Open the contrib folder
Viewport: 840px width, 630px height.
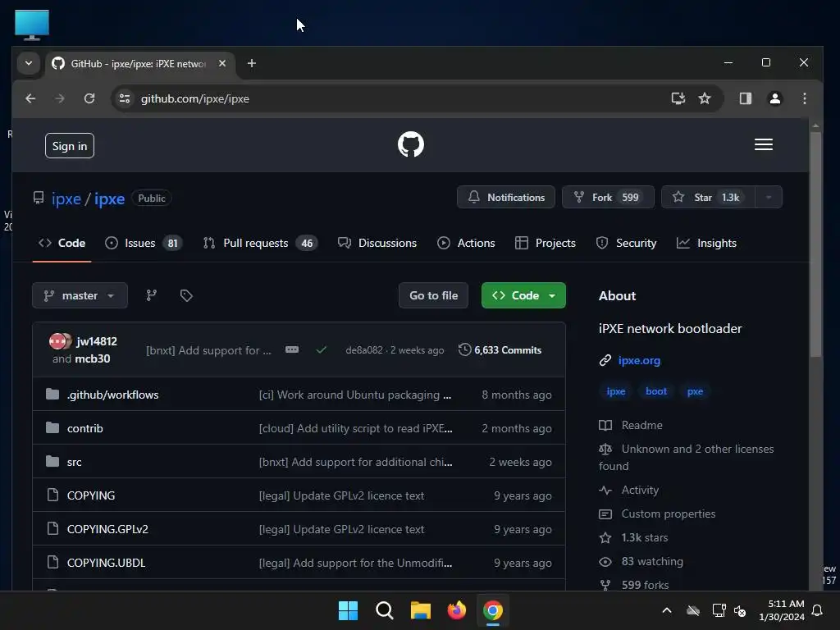pos(84,428)
